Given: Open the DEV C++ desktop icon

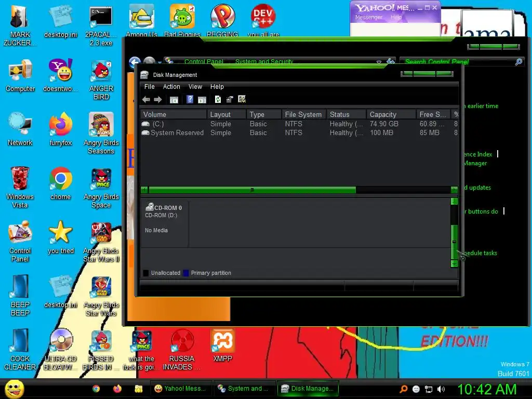Looking at the screenshot, I should point(263,20).
